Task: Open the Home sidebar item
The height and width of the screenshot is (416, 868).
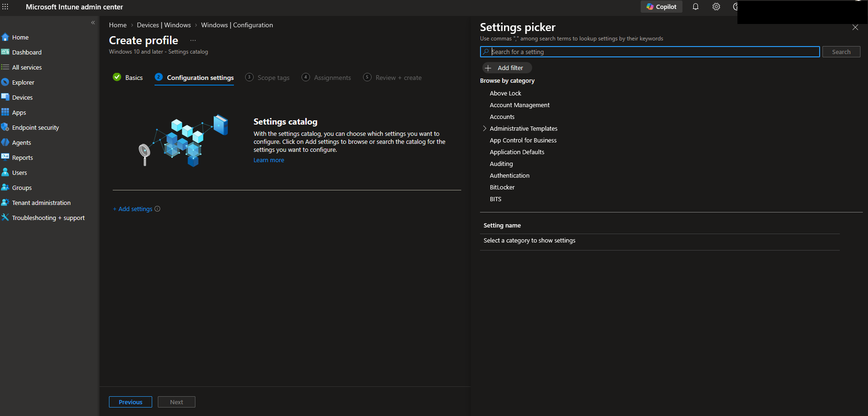Action: (x=20, y=37)
